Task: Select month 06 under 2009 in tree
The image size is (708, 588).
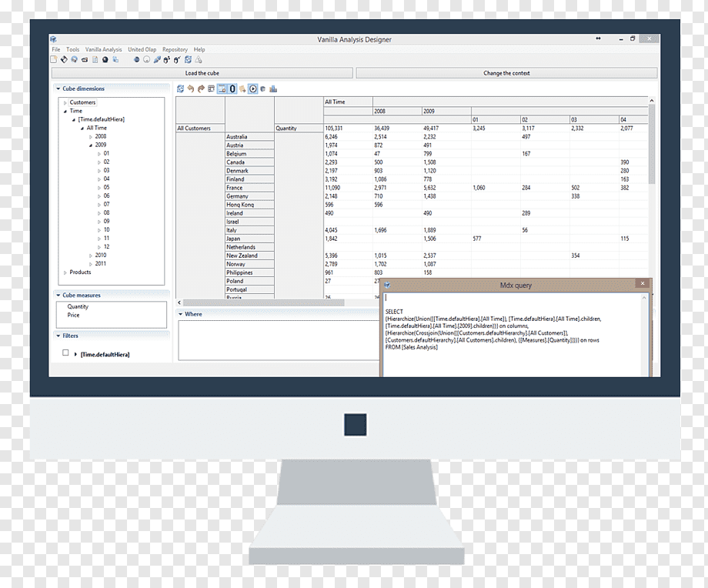Action: [x=106, y=196]
